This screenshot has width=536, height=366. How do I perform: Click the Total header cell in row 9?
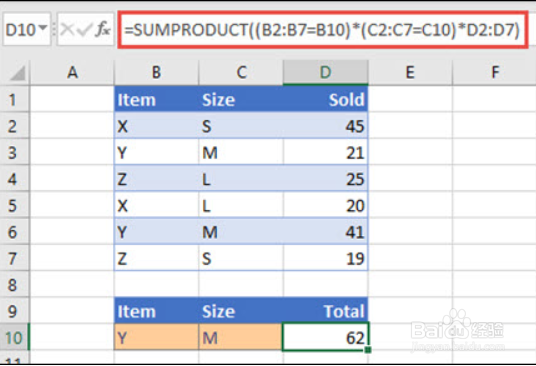[x=325, y=311]
